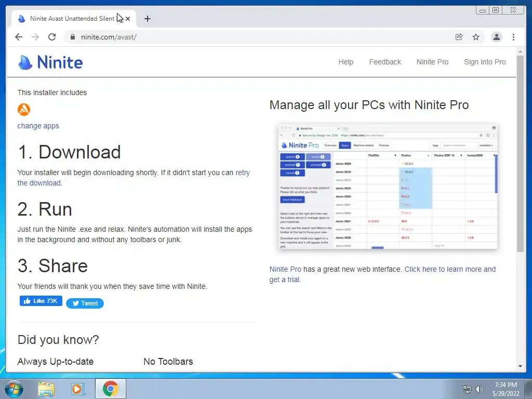Open a new tab with plus
Image resolution: width=532 pixels, height=399 pixels.
(147, 19)
